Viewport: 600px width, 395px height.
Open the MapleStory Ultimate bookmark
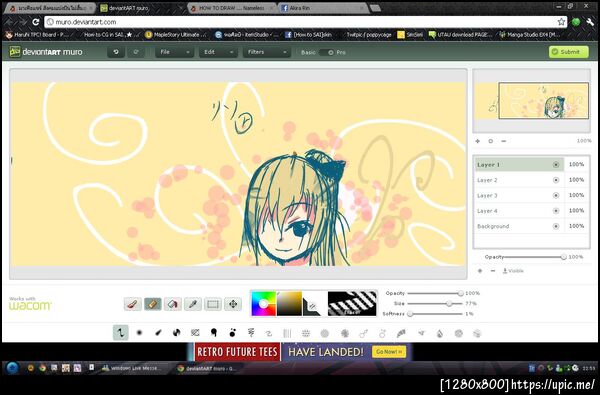176,35
